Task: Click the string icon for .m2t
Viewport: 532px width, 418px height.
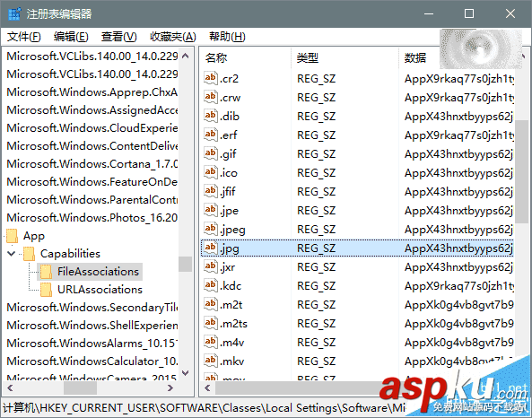Action: tap(211, 304)
